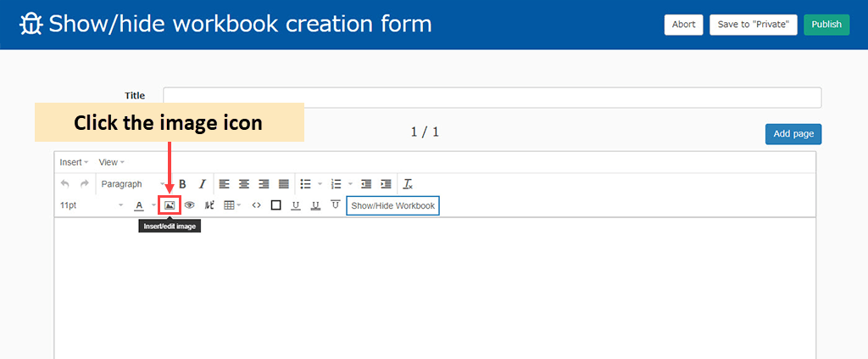
Task: Click the clear formatting icon
Action: [x=408, y=184]
